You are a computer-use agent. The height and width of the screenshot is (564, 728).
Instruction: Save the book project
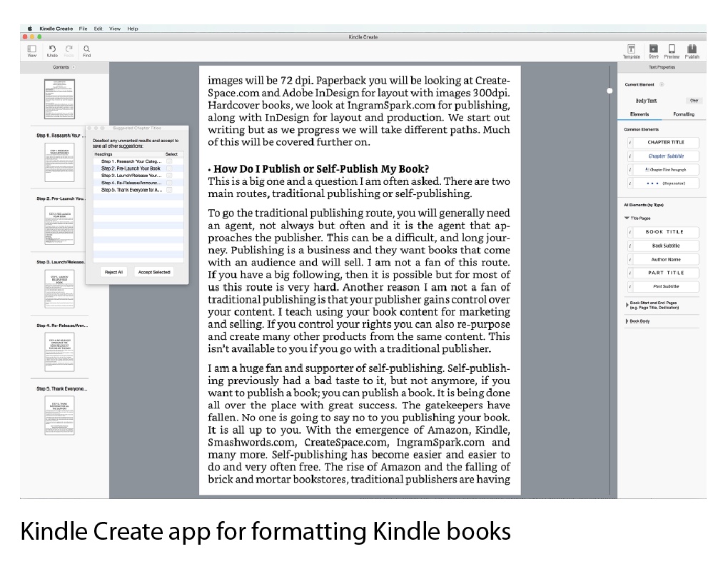click(653, 50)
